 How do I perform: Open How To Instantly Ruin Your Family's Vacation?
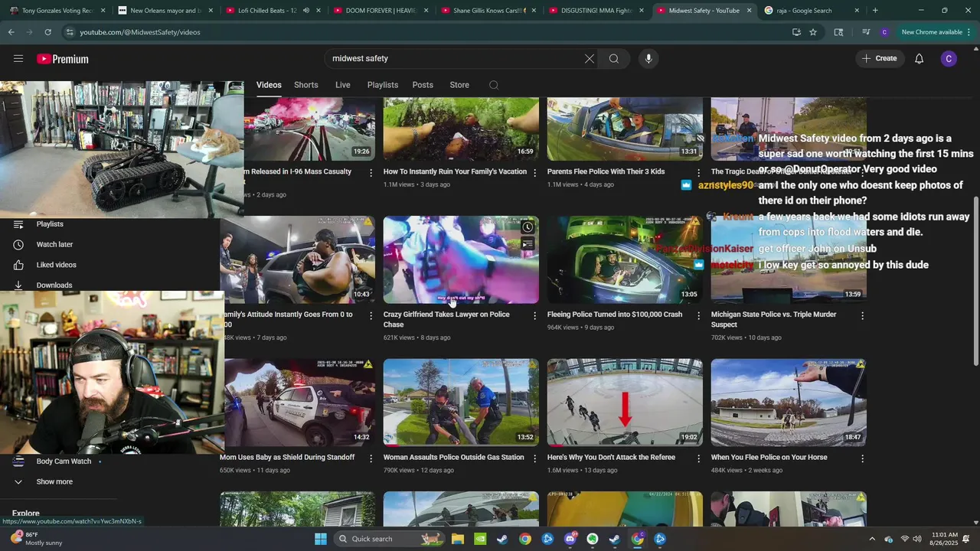(x=455, y=171)
